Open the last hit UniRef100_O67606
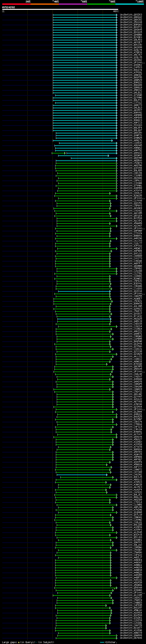Screen dimensions: 146x644 tap(131, 638)
